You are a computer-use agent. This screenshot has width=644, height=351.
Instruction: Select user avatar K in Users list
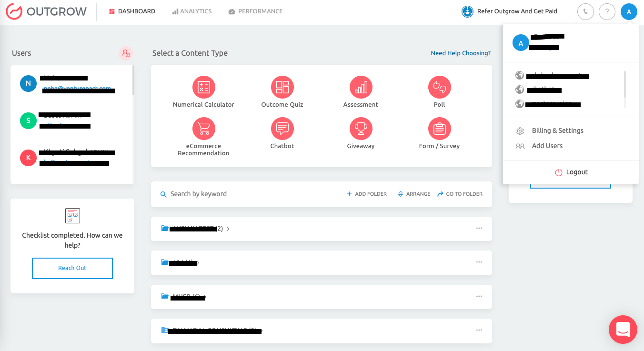pyautogui.click(x=28, y=158)
